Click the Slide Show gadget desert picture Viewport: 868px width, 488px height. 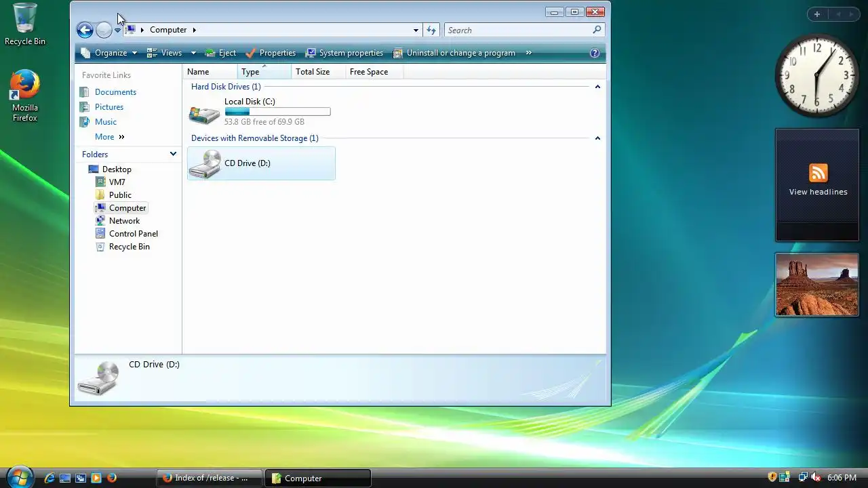pos(817,285)
